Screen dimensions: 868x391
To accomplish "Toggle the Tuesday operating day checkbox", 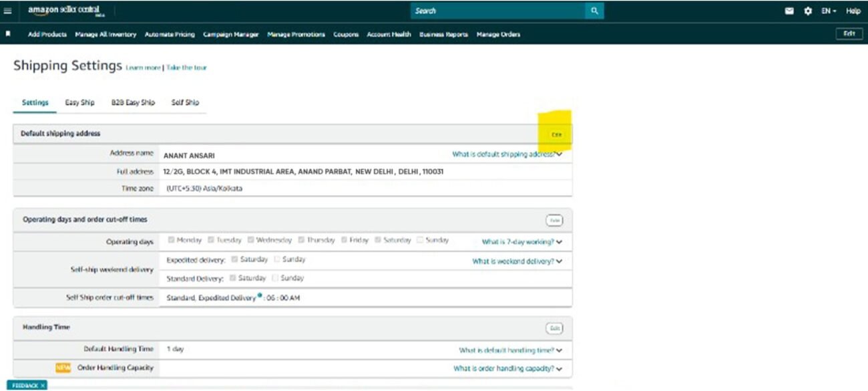I will [211, 240].
